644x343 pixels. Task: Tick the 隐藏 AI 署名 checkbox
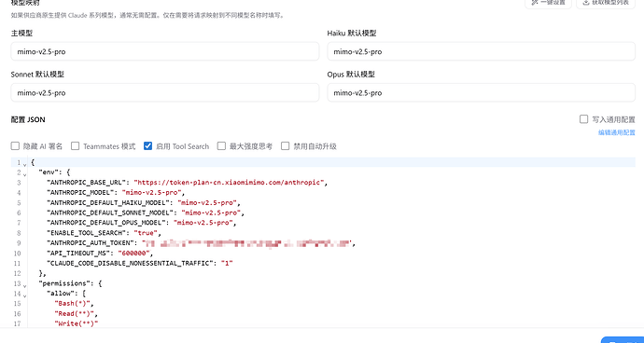(x=15, y=146)
